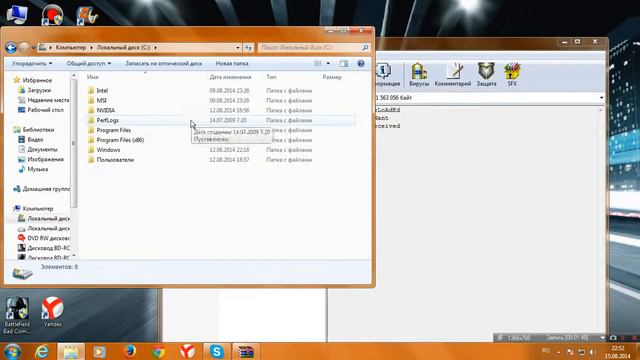The image size is (640, 360).
Task: Click the Локальный диск (C:) breadcrumb
Action: 123,48
